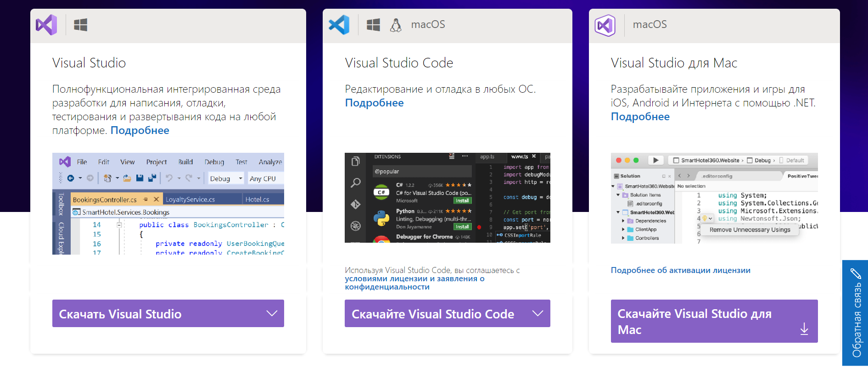This screenshot has width=868, height=373.
Task: Click the Visual Studio purple logo icon
Action: 46,25
